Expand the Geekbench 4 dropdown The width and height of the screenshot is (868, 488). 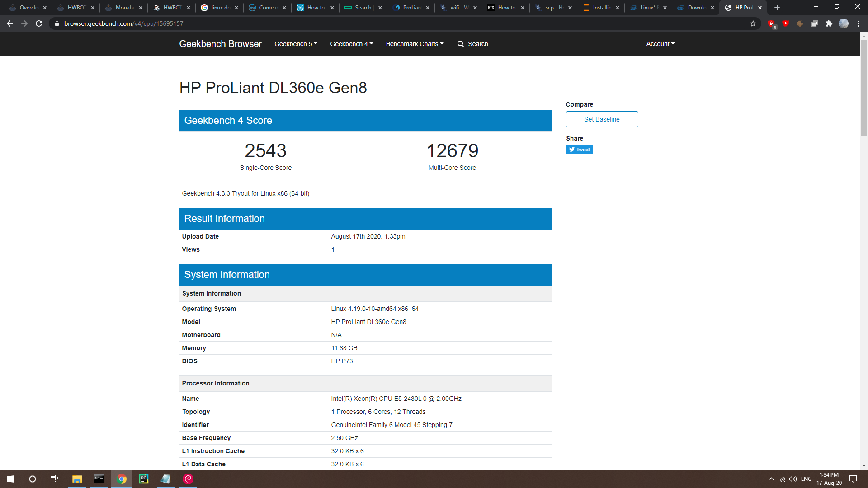[351, 44]
